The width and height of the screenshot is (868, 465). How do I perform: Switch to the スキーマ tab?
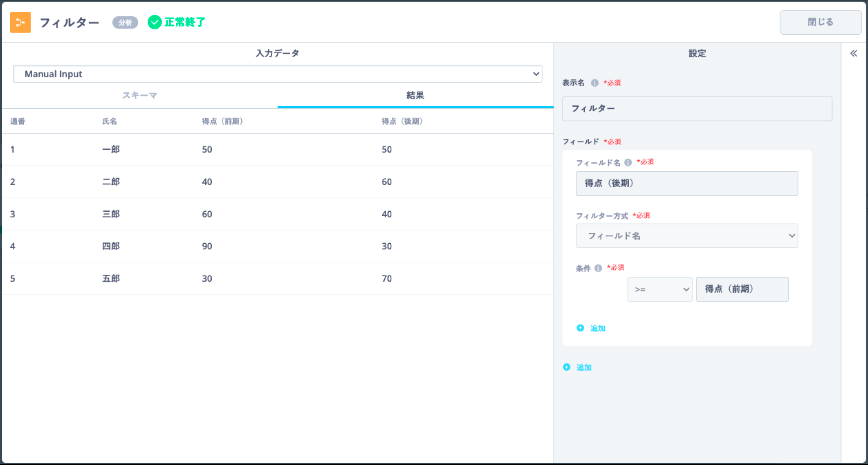pos(139,95)
